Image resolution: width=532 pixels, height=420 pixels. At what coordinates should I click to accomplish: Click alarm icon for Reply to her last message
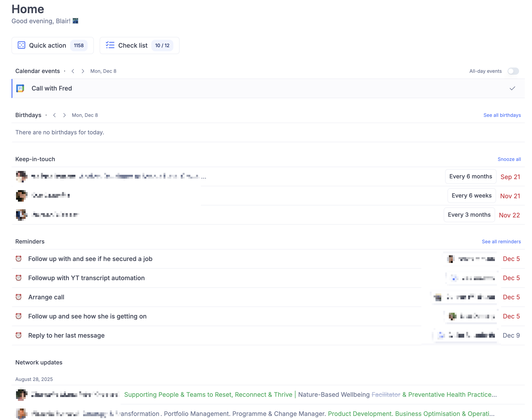[18, 335]
